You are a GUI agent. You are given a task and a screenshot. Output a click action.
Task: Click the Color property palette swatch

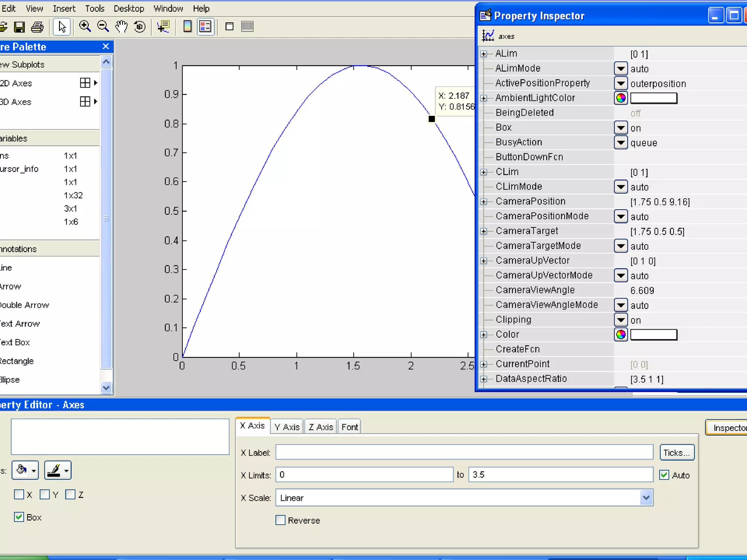click(x=620, y=334)
